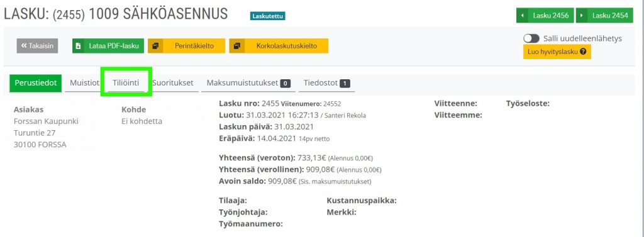Go back with the Takaisin button
Screen dimensions: 644x237
pyautogui.click(x=37, y=46)
